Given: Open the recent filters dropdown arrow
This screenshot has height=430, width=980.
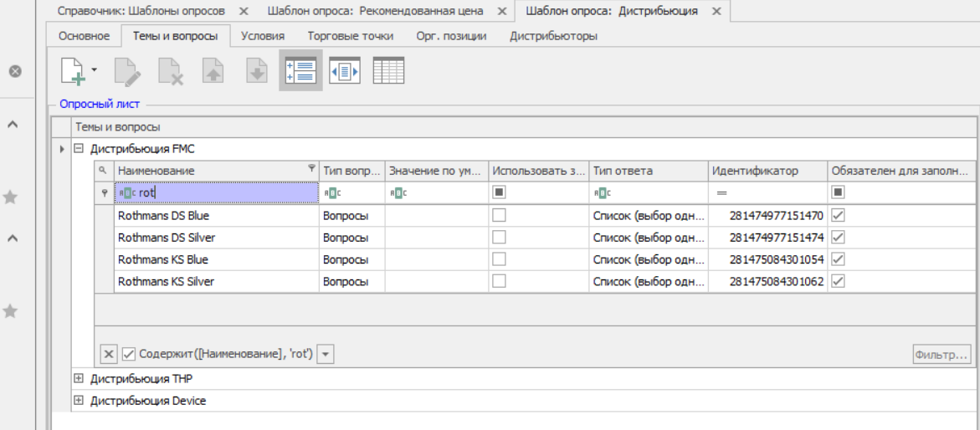Looking at the screenshot, I should pyautogui.click(x=327, y=355).
